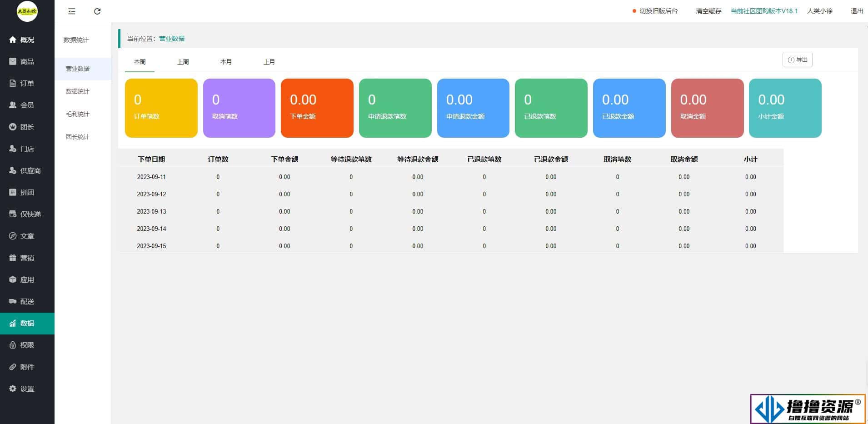Open 营业数据 in the submenu
This screenshot has width=868, height=424.
[83, 69]
